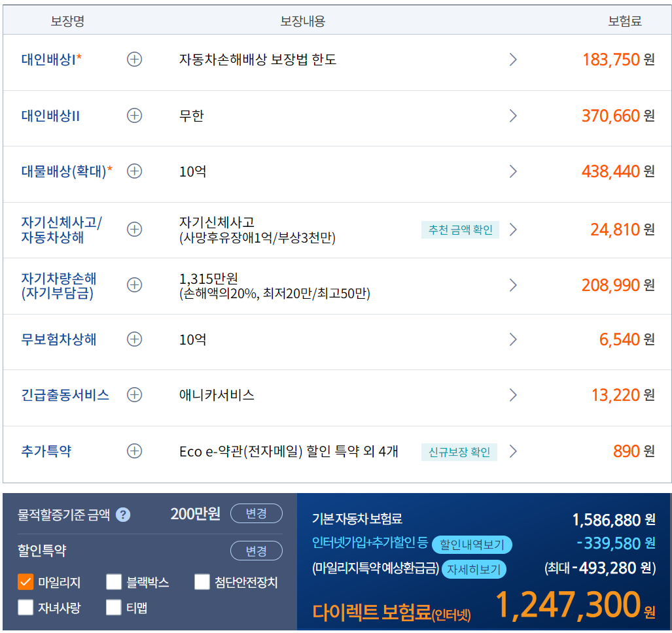Expand the 자기차량손해 row arrow
This screenshot has width=672, height=633.
click(x=513, y=285)
